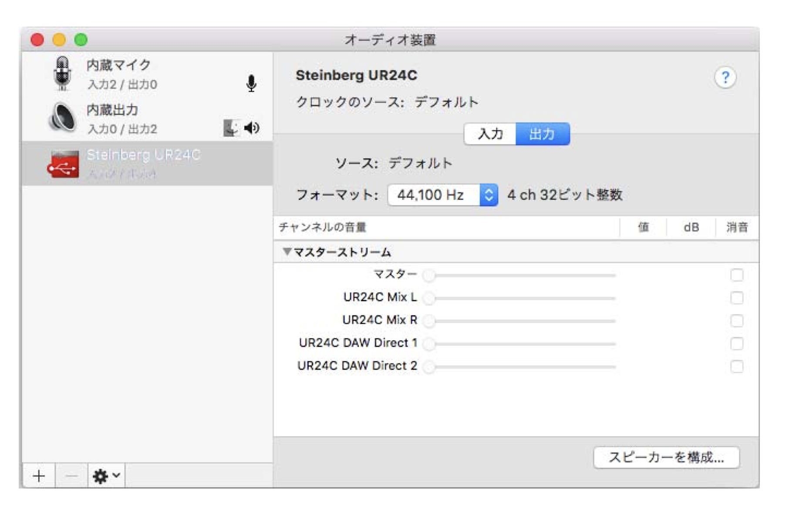The height and width of the screenshot is (532, 809).
Task: Collapse the マスターストリーム disclosure triangle
Action: coord(287,252)
